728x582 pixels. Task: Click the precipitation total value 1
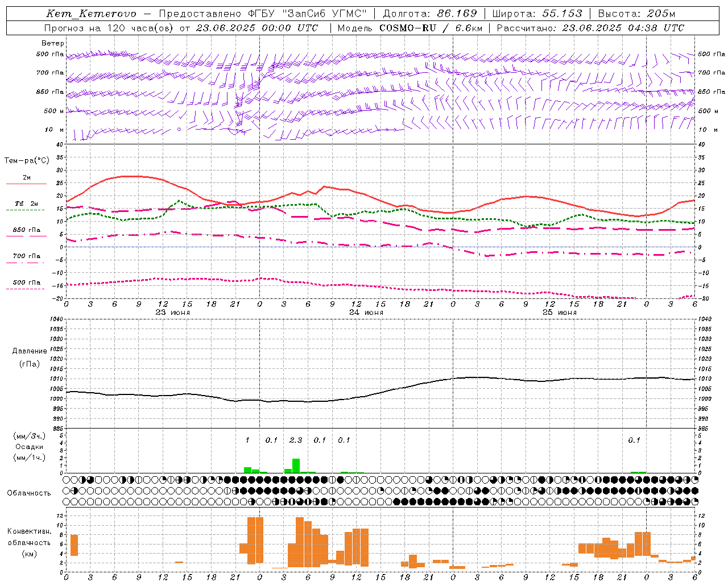pos(247,440)
